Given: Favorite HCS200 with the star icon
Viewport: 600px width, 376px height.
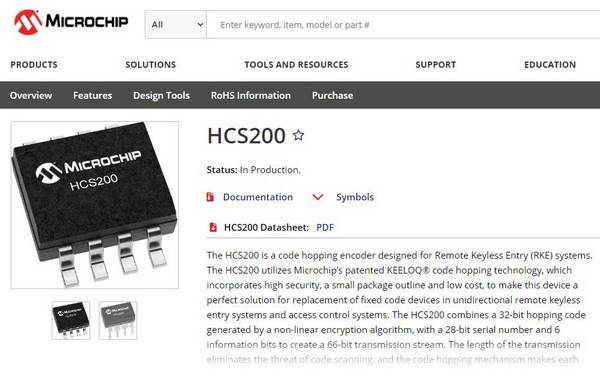Looking at the screenshot, I should (298, 135).
